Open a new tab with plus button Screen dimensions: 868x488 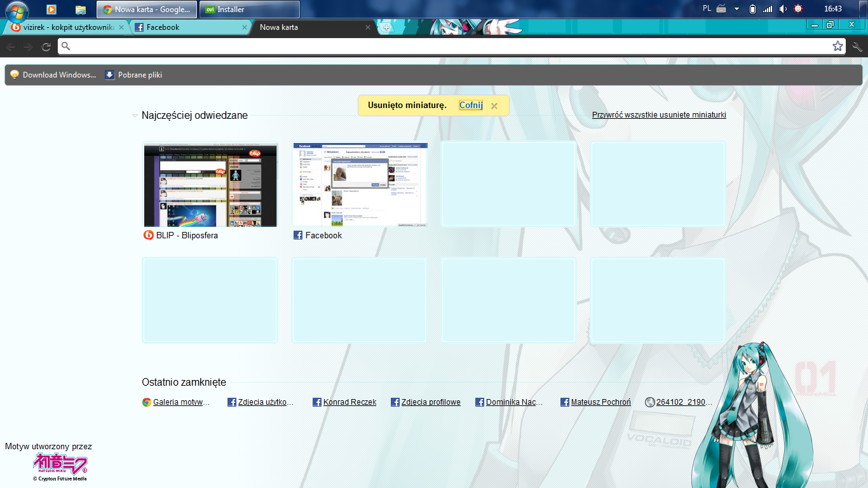[x=386, y=27]
